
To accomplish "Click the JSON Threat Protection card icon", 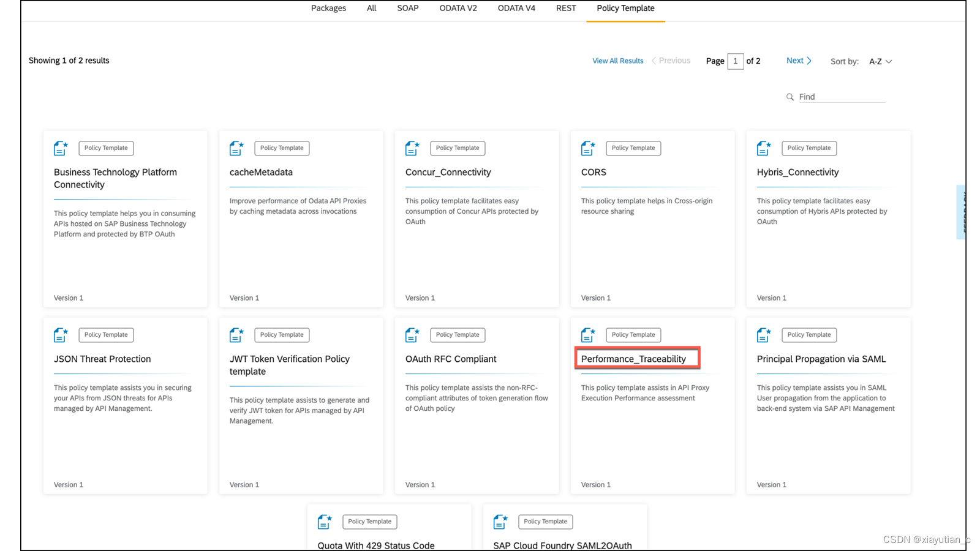I will [61, 335].
